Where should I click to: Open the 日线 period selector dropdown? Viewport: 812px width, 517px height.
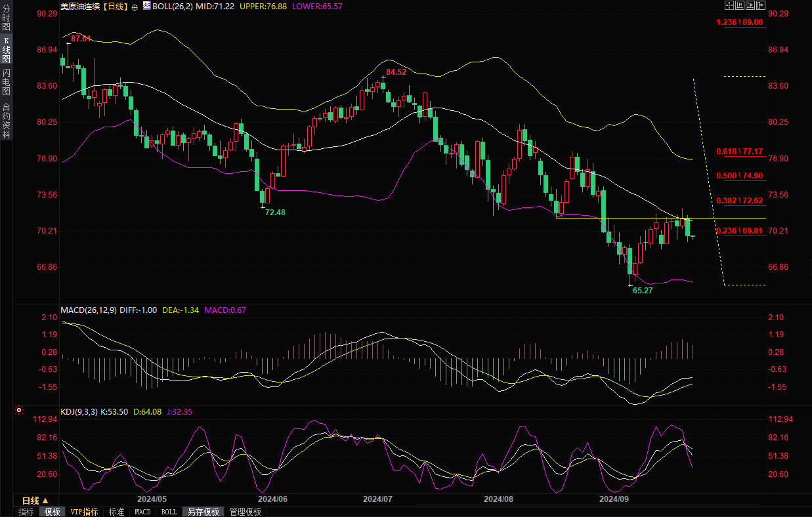(35, 500)
